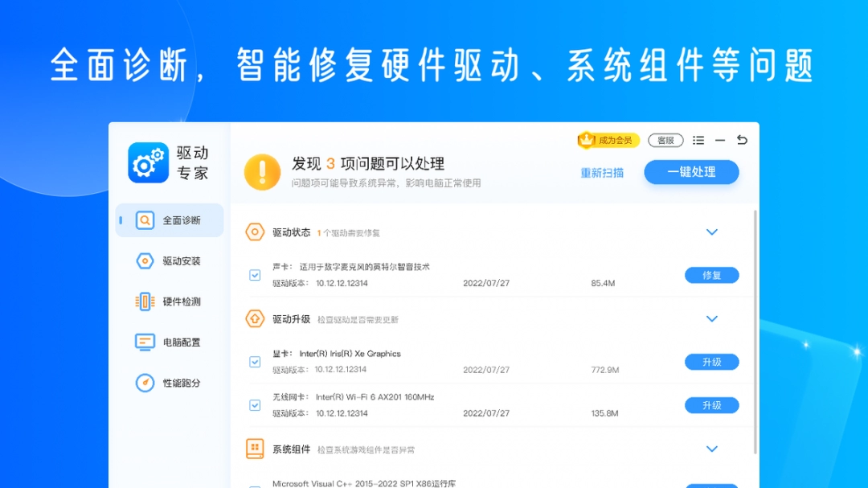Image resolution: width=868 pixels, height=488 pixels.
Task: Click the 一键处理 button
Action: 691,172
